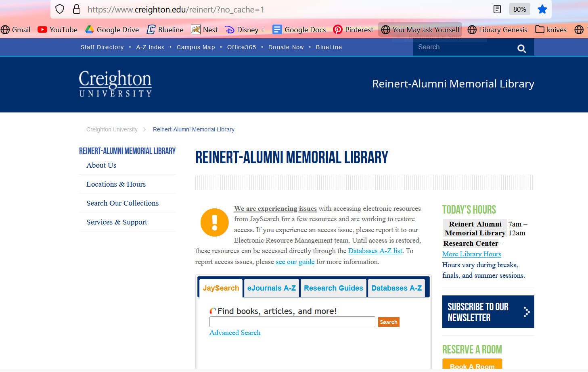This screenshot has width=588, height=372.
Task: Click the blue bookmark star icon
Action: [x=542, y=9]
